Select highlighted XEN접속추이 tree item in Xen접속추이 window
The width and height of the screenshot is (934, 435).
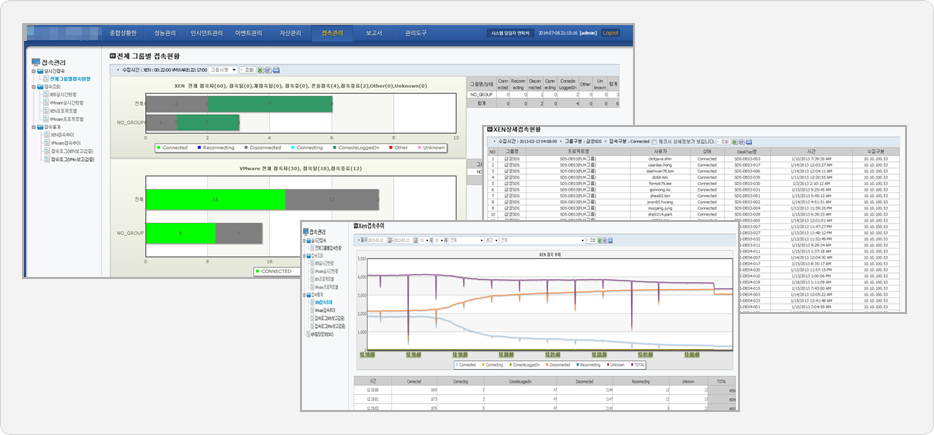click(x=323, y=302)
